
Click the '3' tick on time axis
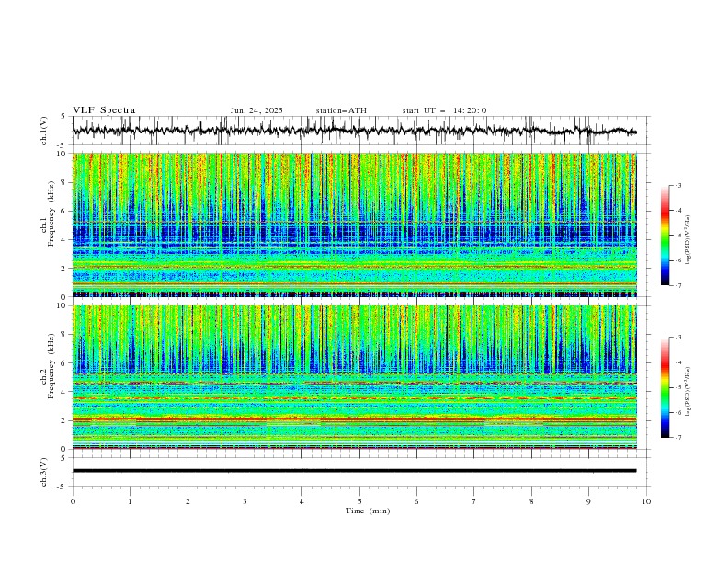click(x=245, y=501)
